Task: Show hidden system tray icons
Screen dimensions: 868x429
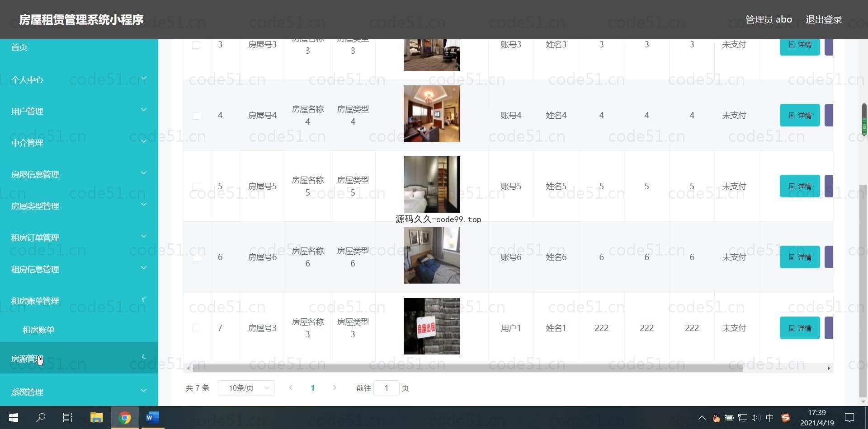Action: click(x=702, y=418)
